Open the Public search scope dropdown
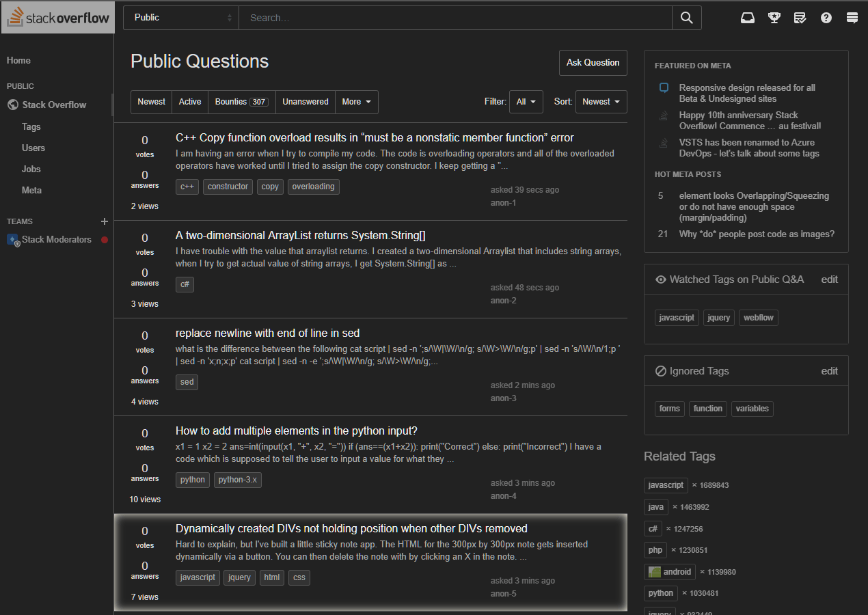This screenshot has height=615, width=868. tap(181, 18)
